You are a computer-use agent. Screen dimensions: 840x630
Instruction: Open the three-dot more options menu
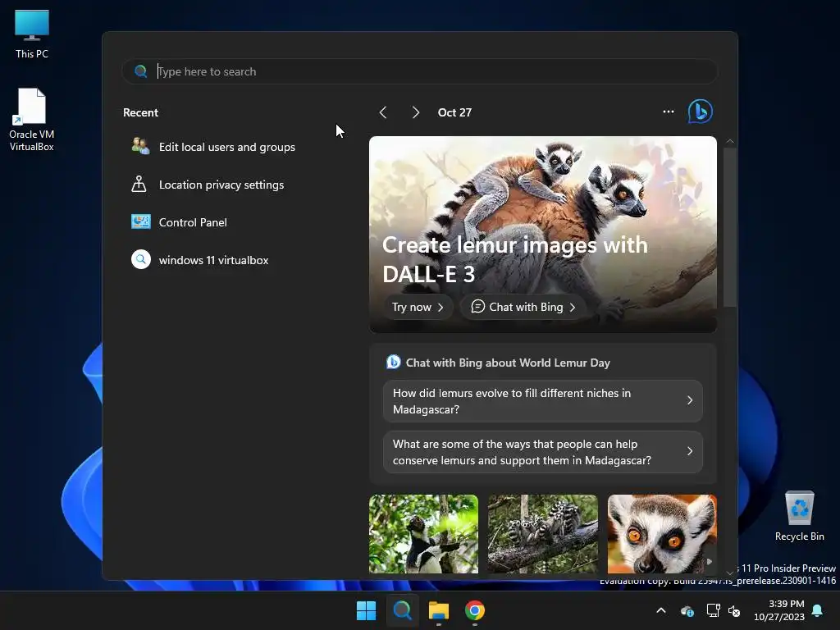pos(668,112)
